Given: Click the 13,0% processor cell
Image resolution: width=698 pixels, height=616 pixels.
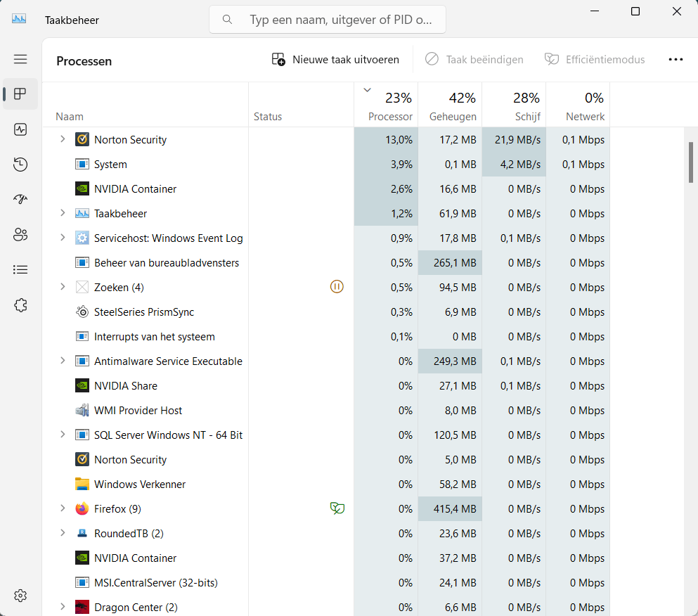Looking at the screenshot, I should pyautogui.click(x=386, y=139).
